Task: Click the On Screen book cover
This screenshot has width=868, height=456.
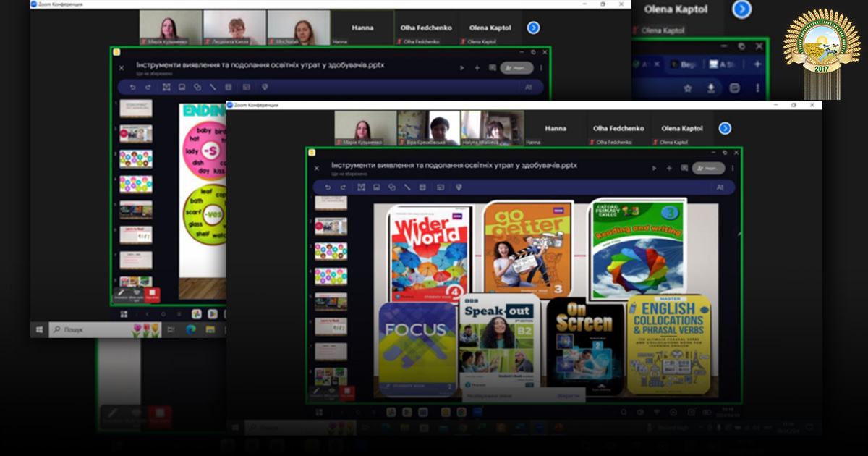Action: [585, 346]
